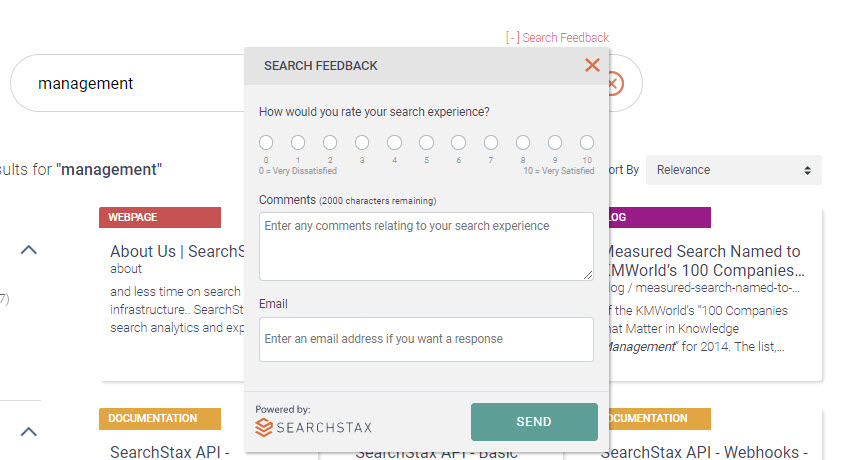
Task: Select rating 10 Very Satisfied
Action: 587,143
